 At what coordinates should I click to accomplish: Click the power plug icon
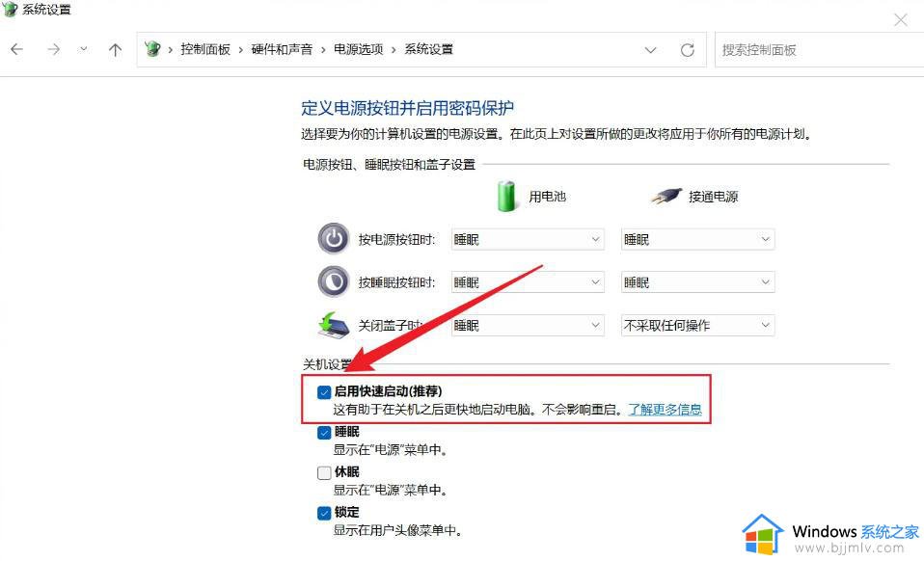point(666,196)
